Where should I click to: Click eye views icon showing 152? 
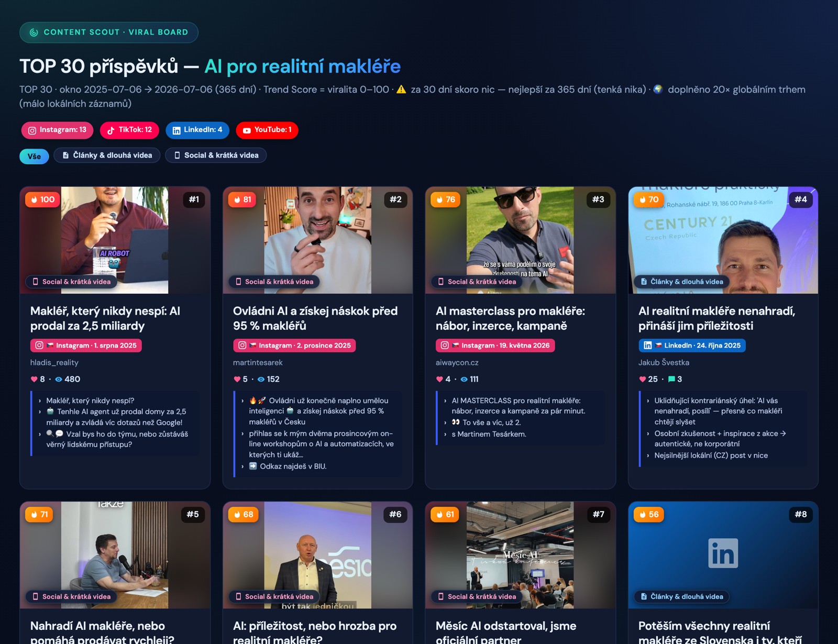[261, 380]
